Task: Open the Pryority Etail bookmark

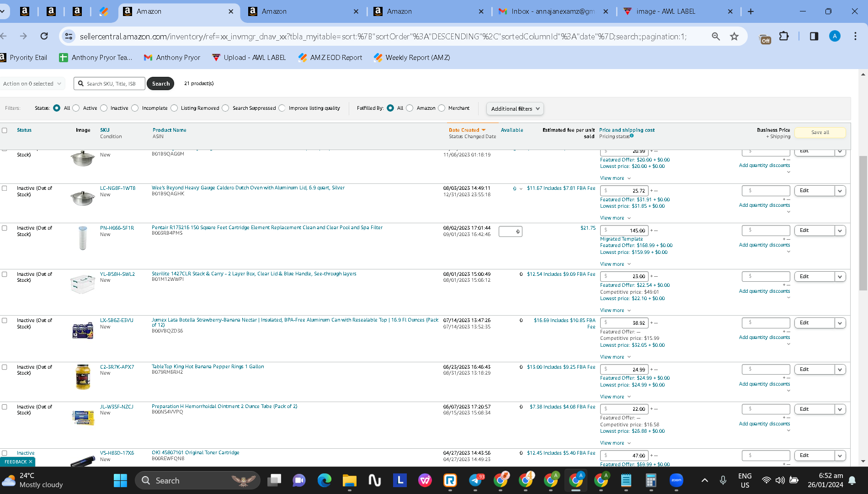Action: click(x=24, y=57)
